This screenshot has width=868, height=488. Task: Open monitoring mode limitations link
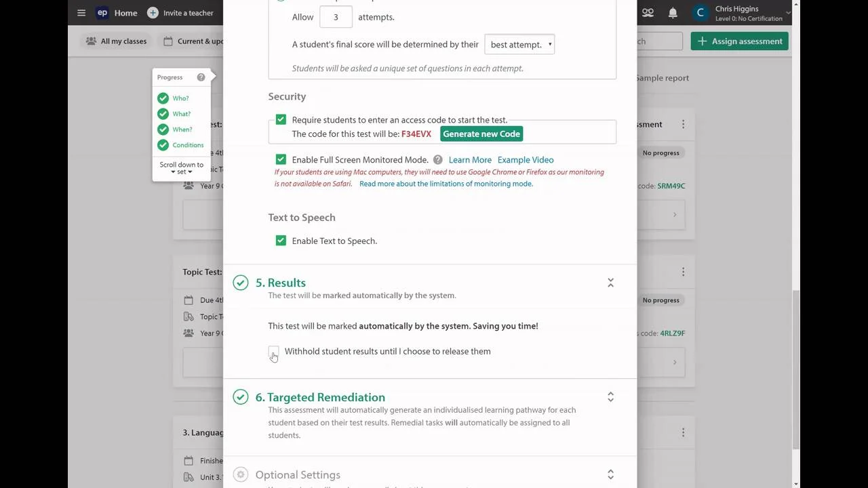click(x=446, y=184)
